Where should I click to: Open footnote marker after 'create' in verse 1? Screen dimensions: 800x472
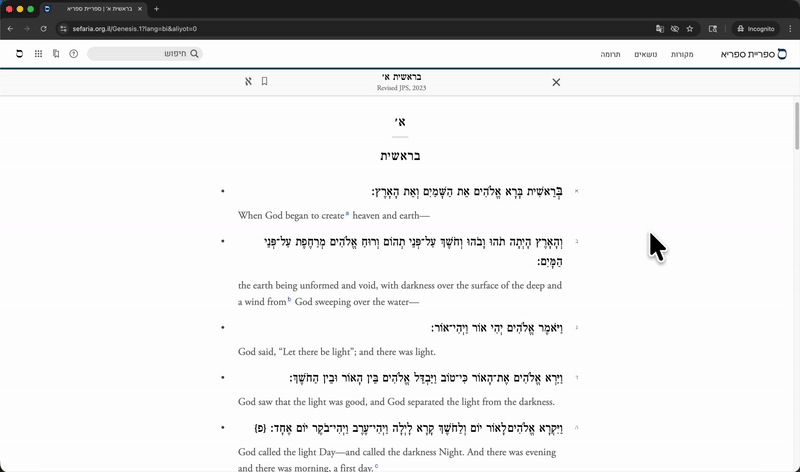(347, 213)
